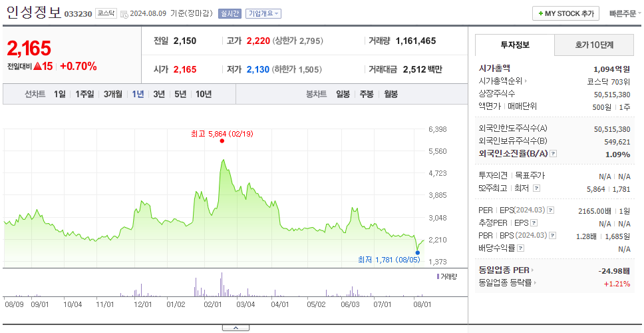Click the 거래량 value 1,161,465
Image resolution: width=644 pixels, height=333 pixels.
416,41
